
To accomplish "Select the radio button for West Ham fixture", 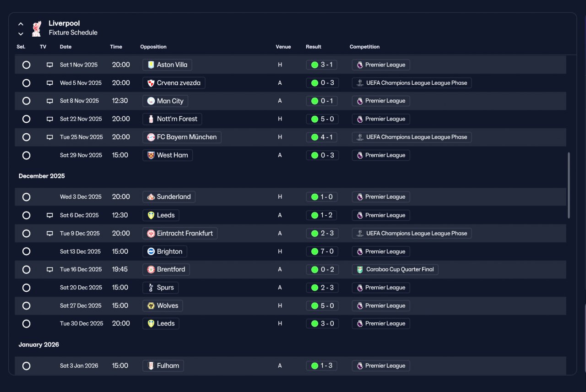I will pos(27,155).
